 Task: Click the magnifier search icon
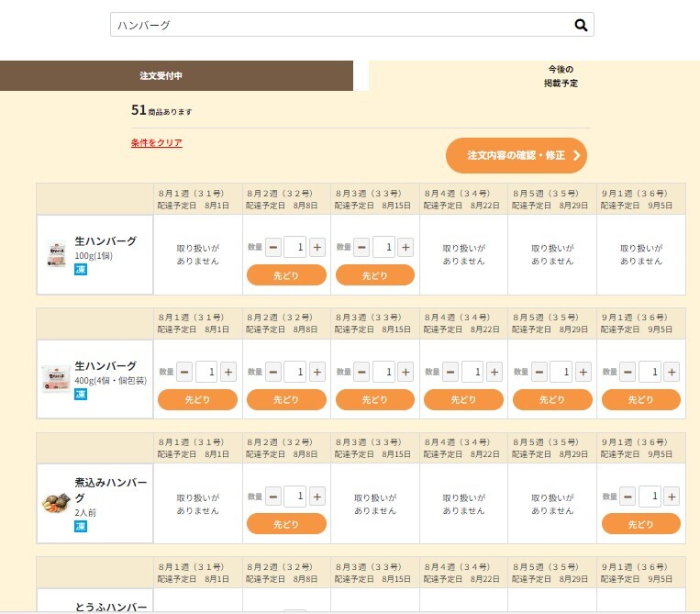click(581, 25)
